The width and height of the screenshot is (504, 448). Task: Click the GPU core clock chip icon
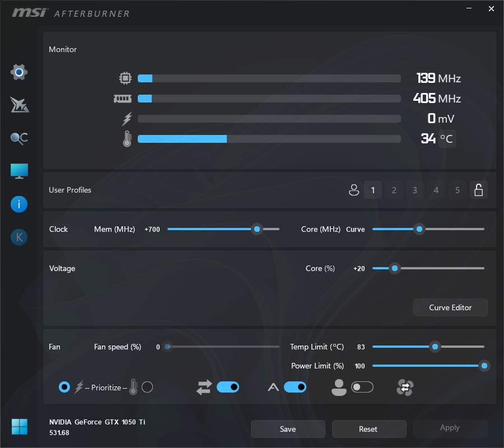click(125, 78)
